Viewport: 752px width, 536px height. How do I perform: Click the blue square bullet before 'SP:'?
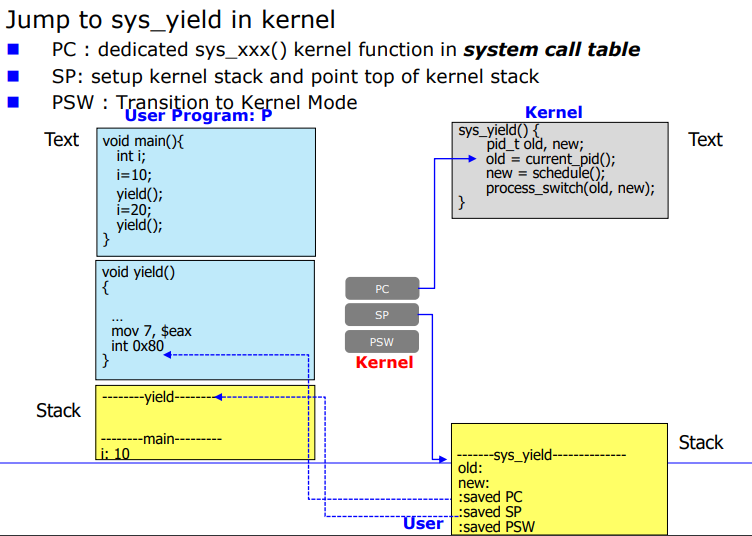coord(13,76)
